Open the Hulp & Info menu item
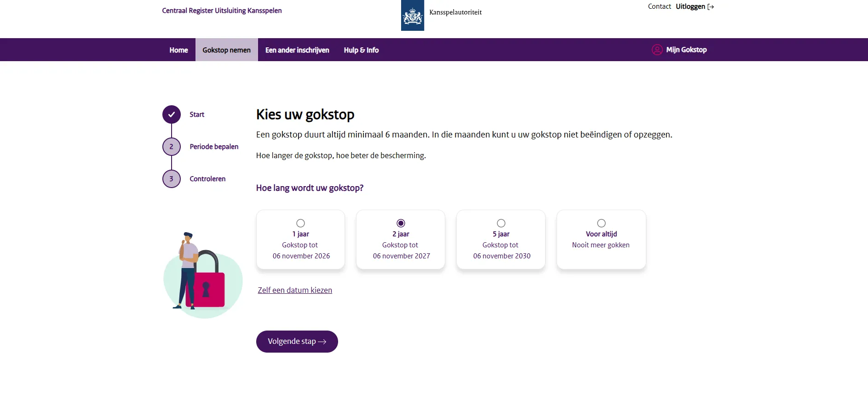The height and width of the screenshot is (394, 868). coord(361,50)
